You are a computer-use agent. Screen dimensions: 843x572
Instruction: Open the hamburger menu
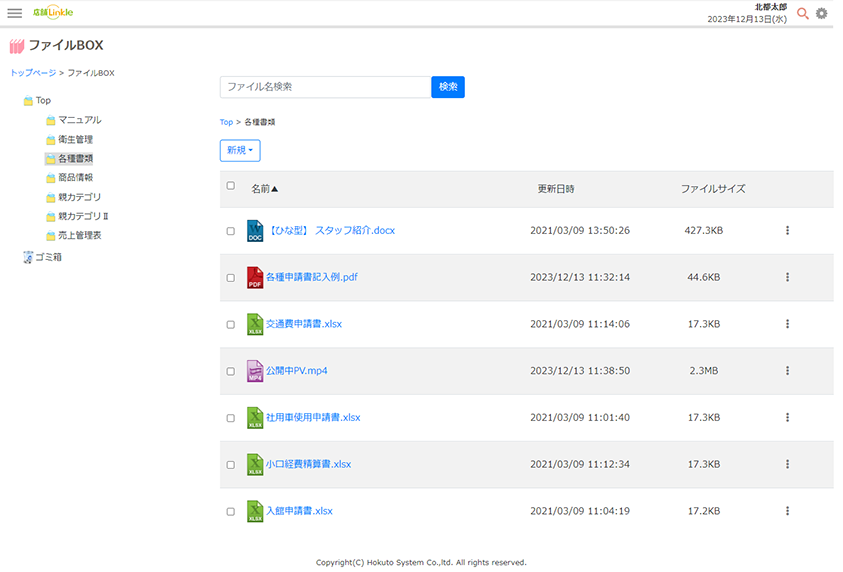point(15,13)
